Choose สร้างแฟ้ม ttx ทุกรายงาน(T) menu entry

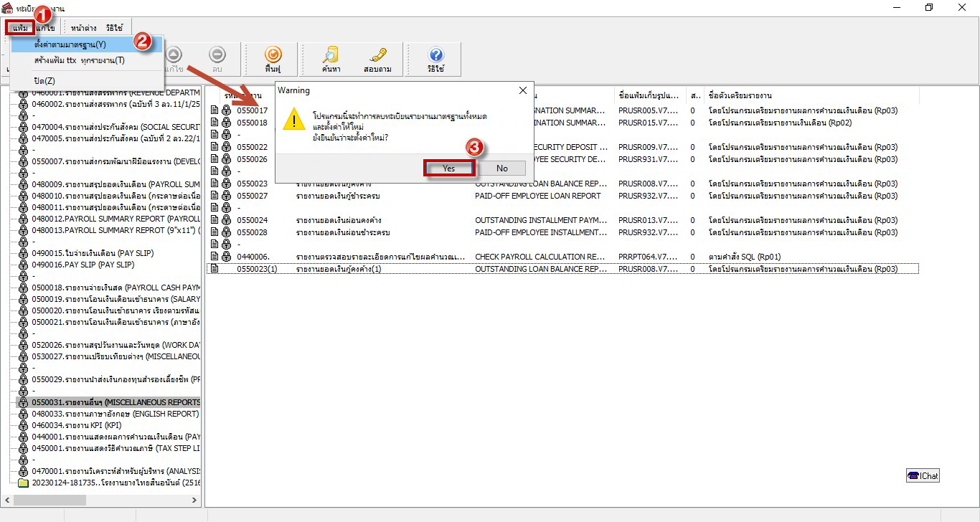[79, 60]
